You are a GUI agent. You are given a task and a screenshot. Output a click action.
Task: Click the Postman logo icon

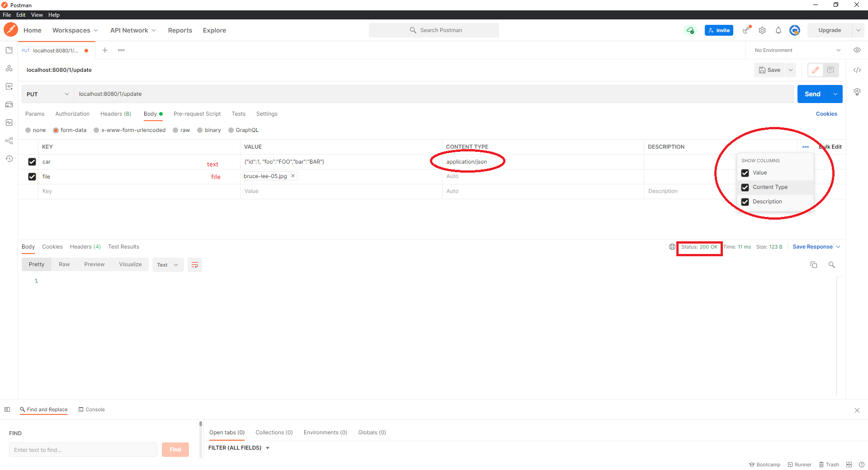(x=11, y=30)
